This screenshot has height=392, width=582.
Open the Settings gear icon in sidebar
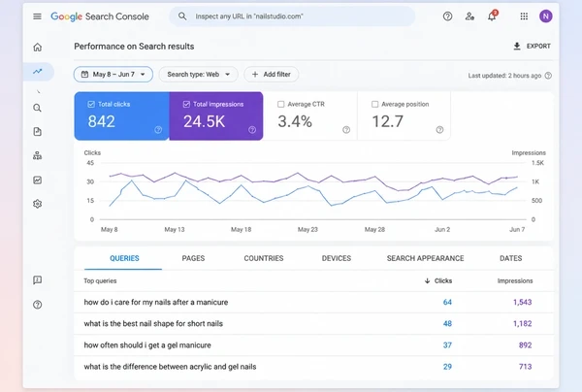click(x=38, y=204)
